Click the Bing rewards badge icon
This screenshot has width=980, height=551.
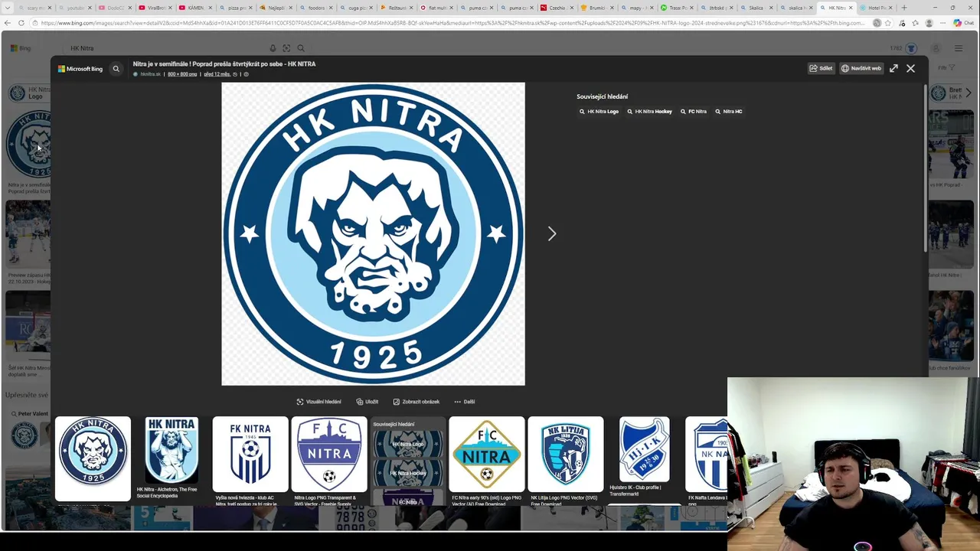[911, 48]
